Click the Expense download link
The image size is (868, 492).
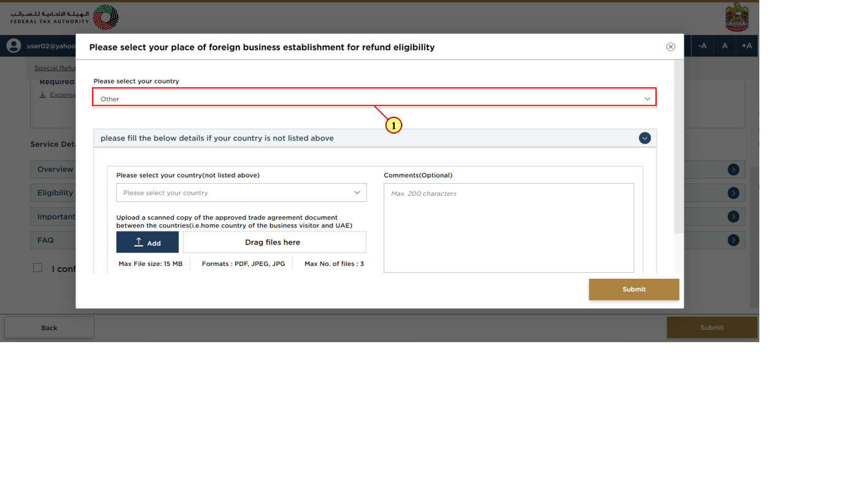(63, 95)
